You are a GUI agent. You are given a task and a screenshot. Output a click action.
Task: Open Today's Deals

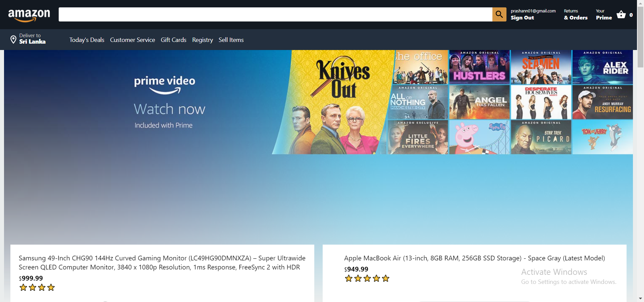tap(87, 40)
